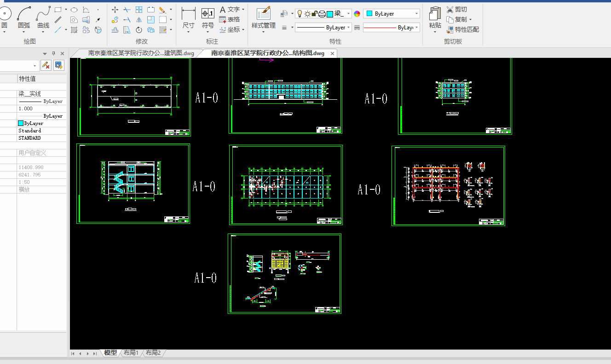Click the Standard text style value
Viewport: 611px width, 364px height.
42,131
